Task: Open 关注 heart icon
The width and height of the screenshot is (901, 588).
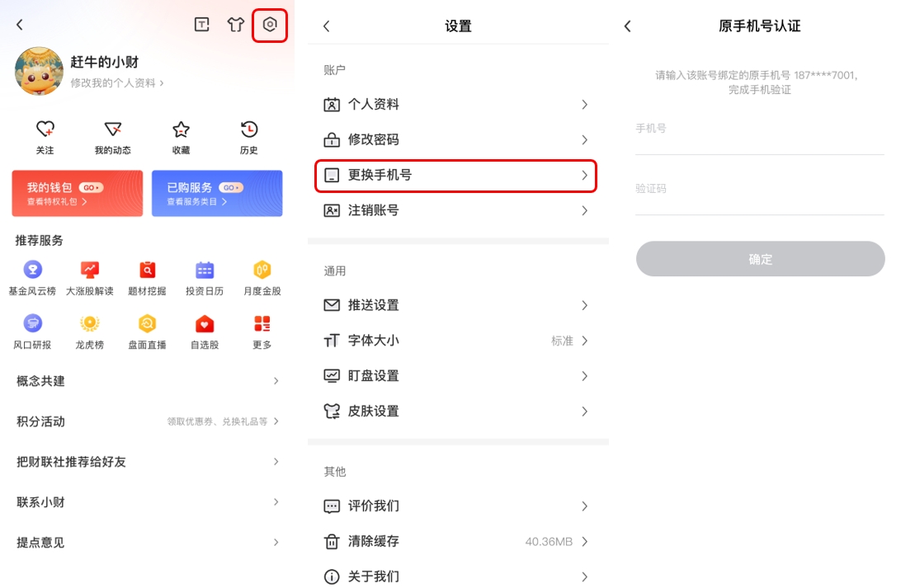Action: (x=45, y=129)
